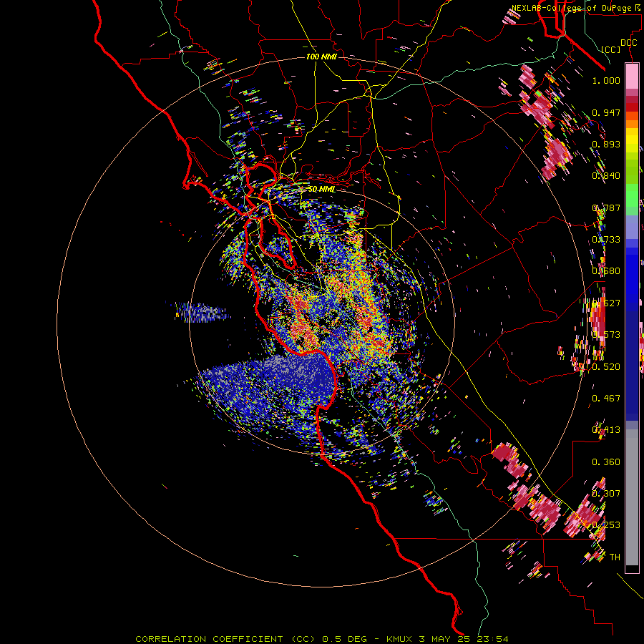
Task: Click the 0.5 DEG elevation text
Action: tap(346, 639)
